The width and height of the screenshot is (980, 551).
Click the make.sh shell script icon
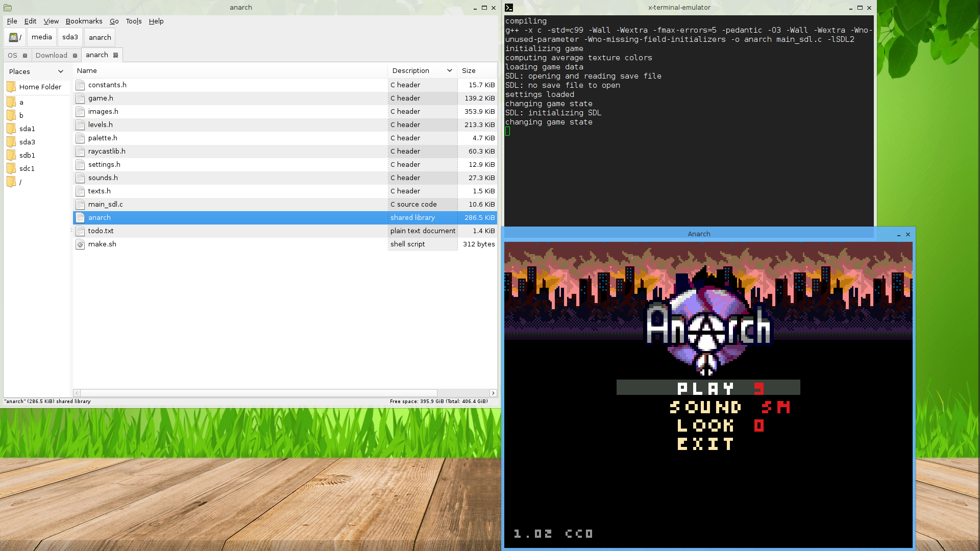80,244
